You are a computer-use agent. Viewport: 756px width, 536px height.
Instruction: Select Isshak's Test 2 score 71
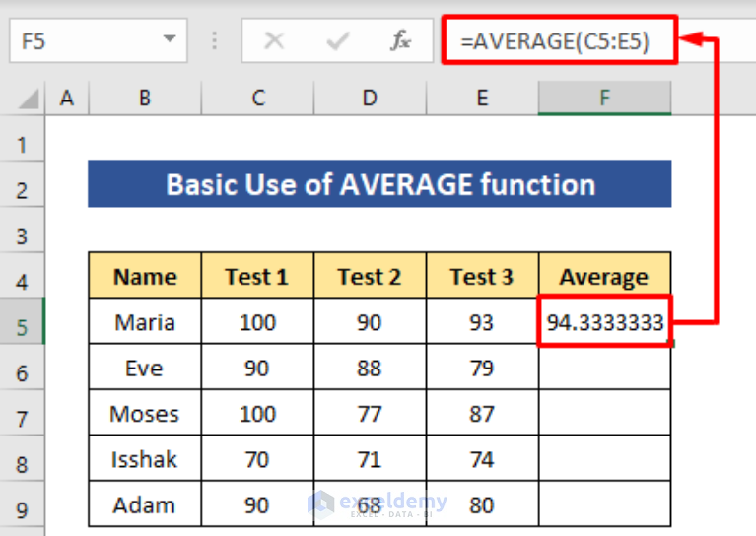coord(370,458)
